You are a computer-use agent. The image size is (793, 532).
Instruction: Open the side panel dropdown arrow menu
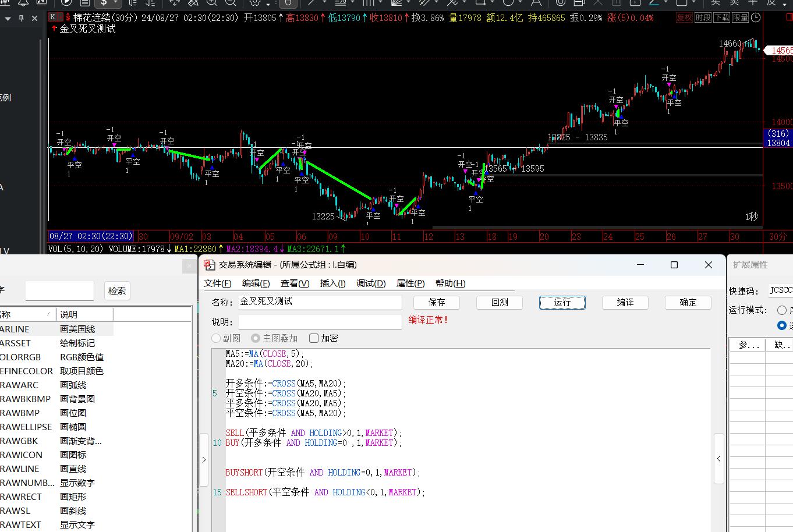[8, 19]
